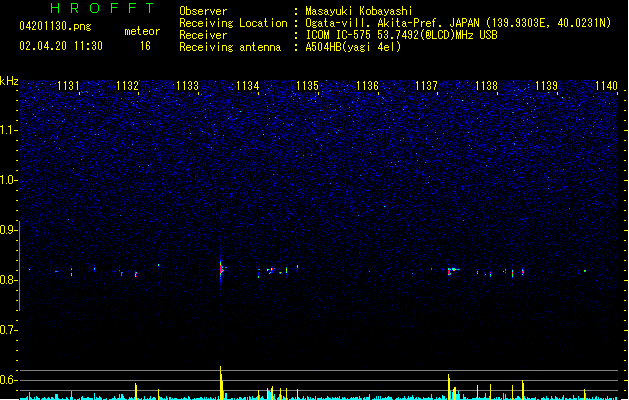The image size is (629, 400).
Task: Click the 'Receiving antenna' label
Action: pos(230,47)
